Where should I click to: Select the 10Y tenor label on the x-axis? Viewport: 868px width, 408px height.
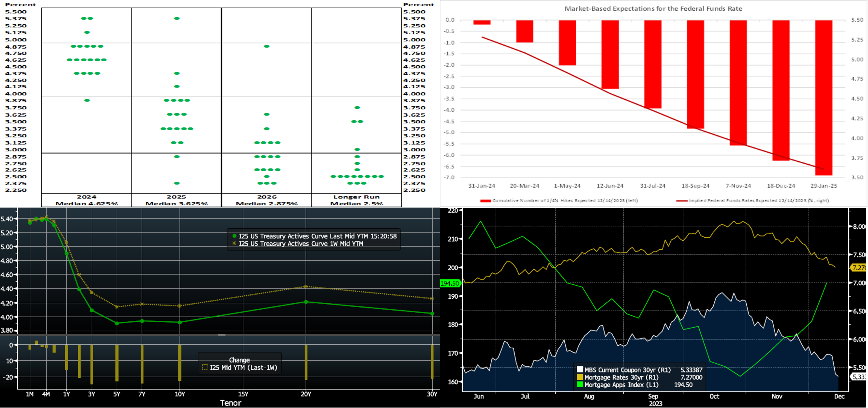180,394
